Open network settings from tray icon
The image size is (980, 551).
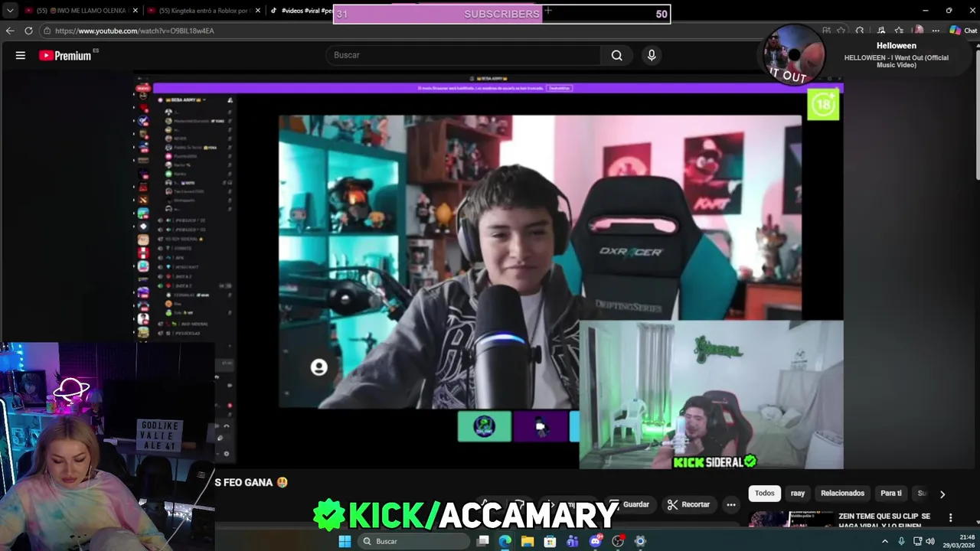click(917, 541)
